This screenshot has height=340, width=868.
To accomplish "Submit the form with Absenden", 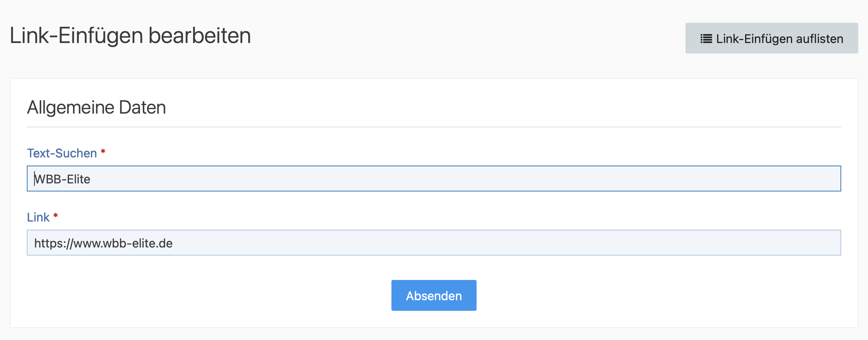I will pos(434,295).
